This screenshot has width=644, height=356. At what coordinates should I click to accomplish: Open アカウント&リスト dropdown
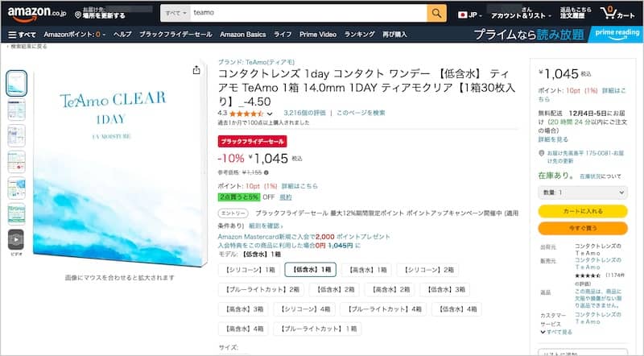[521, 13]
